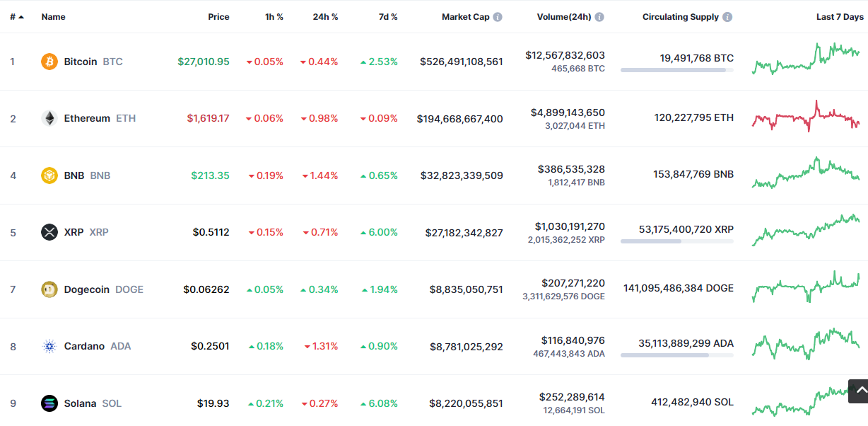The width and height of the screenshot is (868, 426).
Task: Click the Bitcoin price $27,010.95
Action: [x=204, y=62]
